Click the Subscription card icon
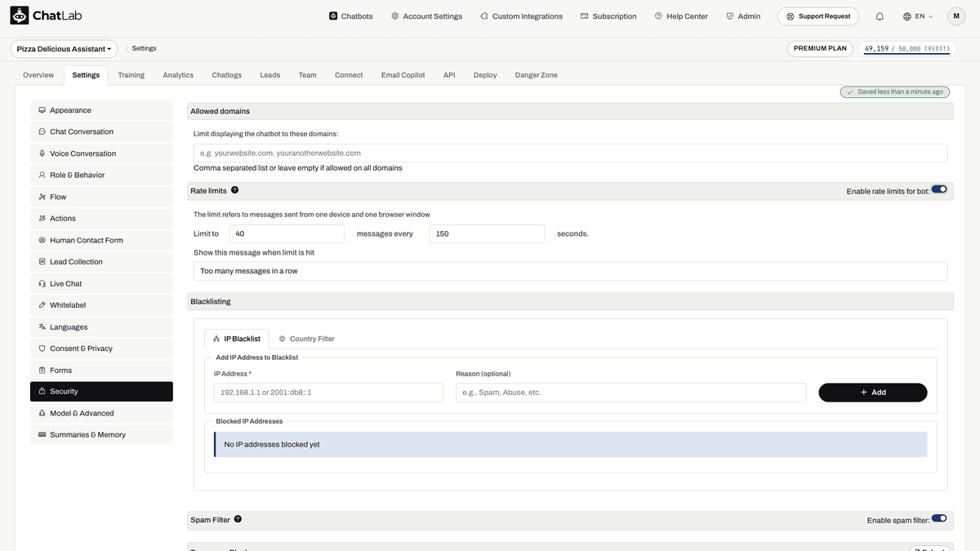 point(585,16)
